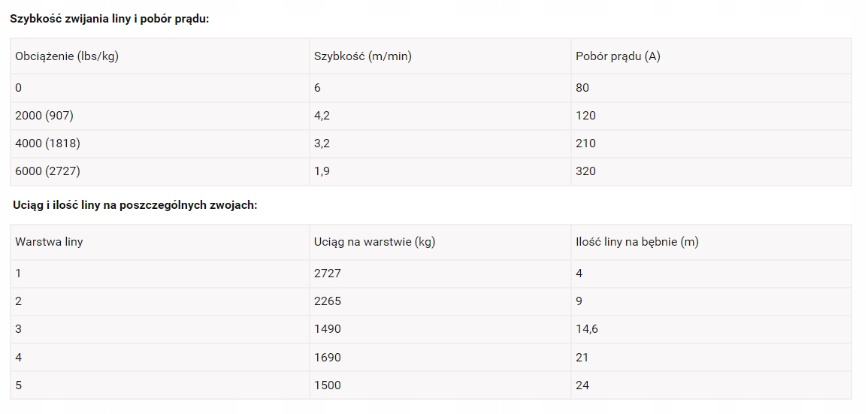Screen dimensions: 868x414
Task: Select the "6000 (2727)" load cell
Action: [47, 171]
